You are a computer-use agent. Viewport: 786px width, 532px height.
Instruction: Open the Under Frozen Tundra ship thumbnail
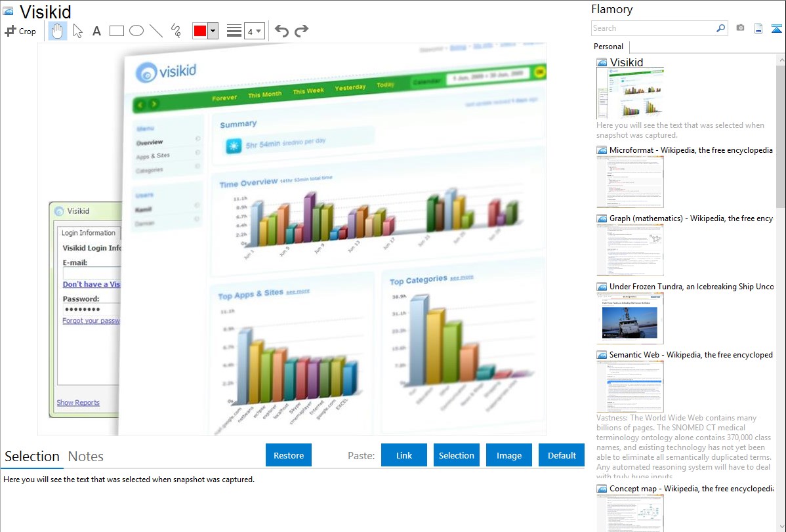coord(630,318)
